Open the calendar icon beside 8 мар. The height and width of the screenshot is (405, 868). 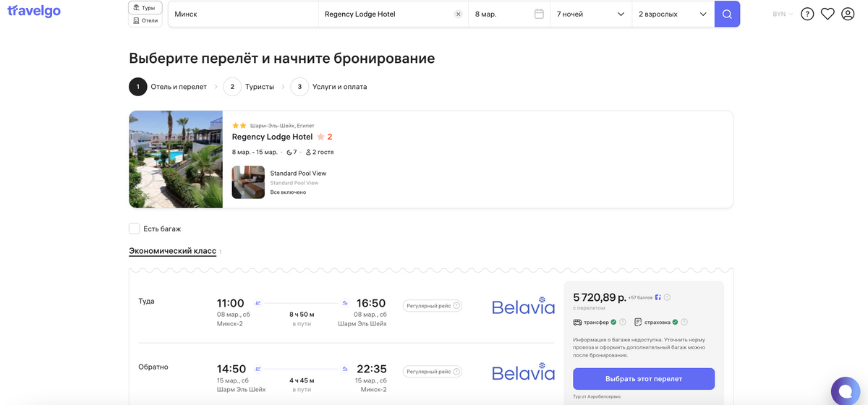coord(539,14)
